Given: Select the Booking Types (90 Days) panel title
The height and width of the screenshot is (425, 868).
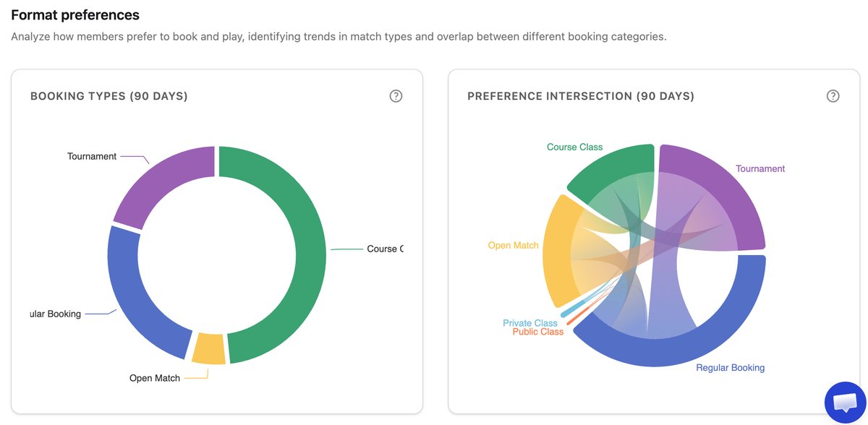Looking at the screenshot, I should coord(109,95).
